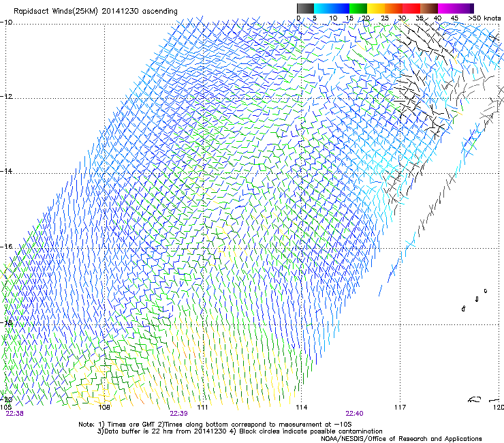504x443 pixels.
Task: Click the '22:39' purple time label
Action: [x=178, y=414]
